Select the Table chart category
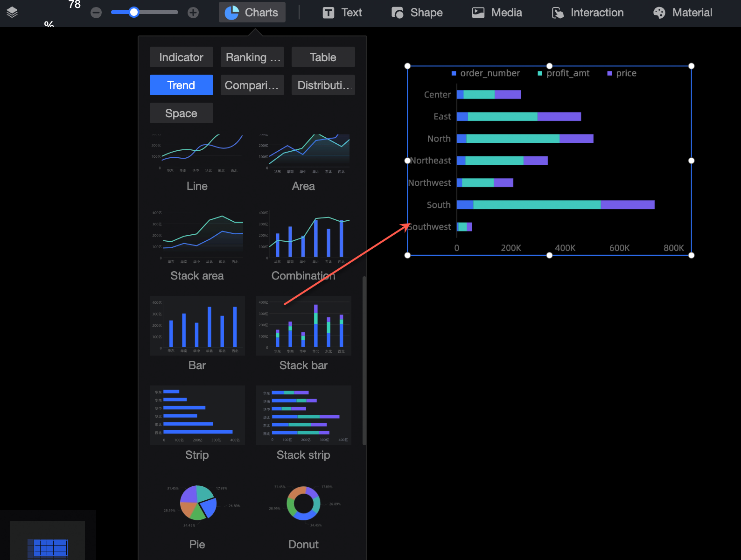The height and width of the screenshot is (560, 741). 323,57
